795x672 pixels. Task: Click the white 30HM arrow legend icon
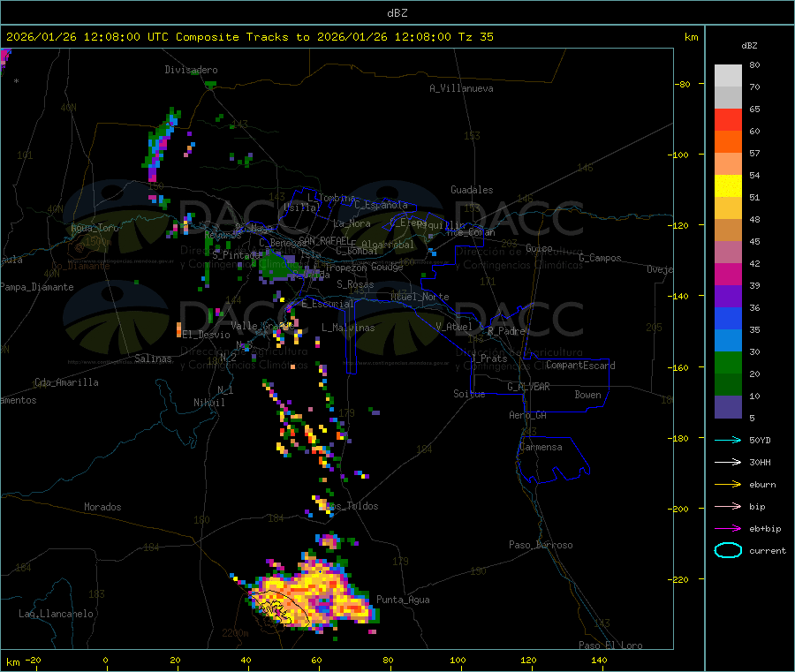coord(728,462)
